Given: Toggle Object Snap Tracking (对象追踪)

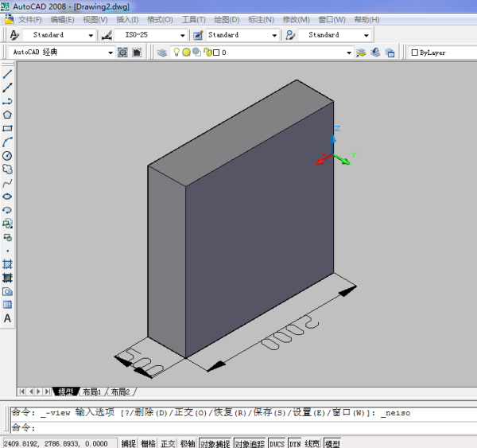Looking at the screenshot, I should 250,443.
